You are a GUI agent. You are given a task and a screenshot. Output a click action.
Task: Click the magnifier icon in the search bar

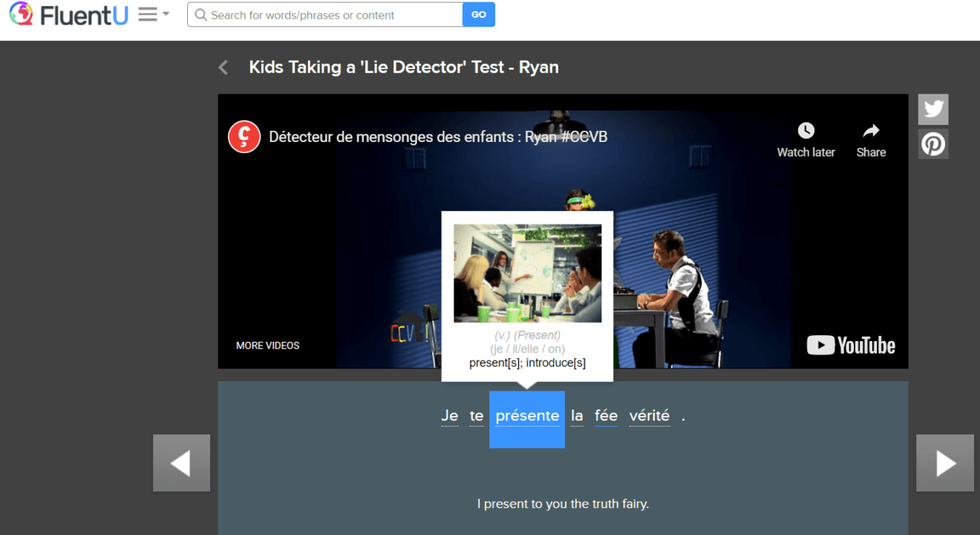click(200, 14)
